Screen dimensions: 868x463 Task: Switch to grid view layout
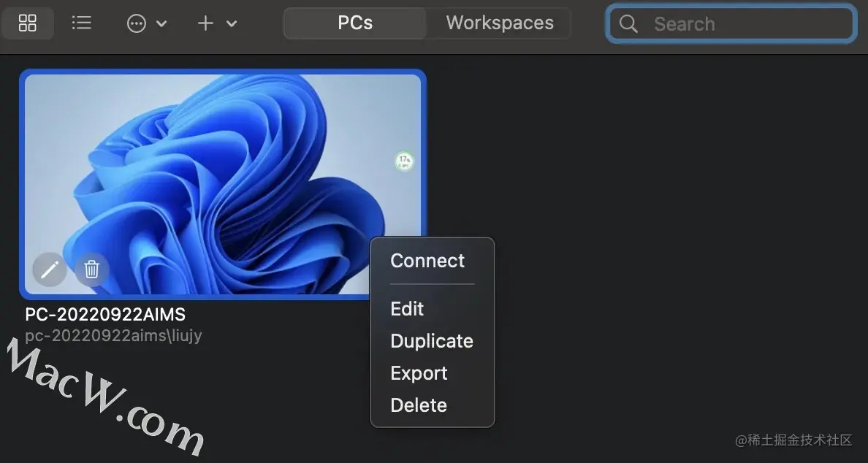27,23
